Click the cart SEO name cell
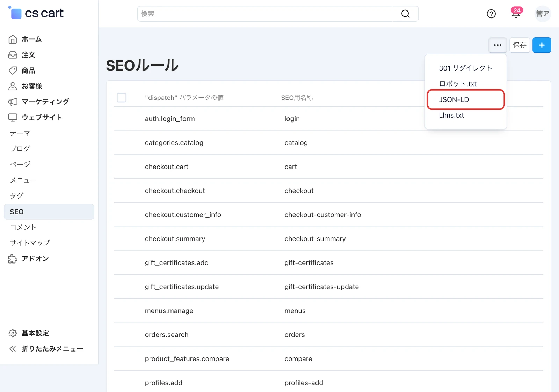559x392 pixels. [291, 167]
